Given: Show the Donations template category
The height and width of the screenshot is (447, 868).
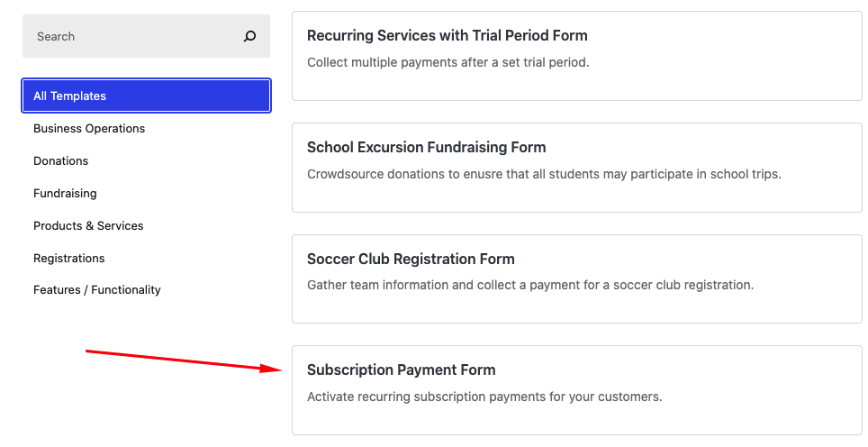Looking at the screenshot, I should tap(61, 161).
